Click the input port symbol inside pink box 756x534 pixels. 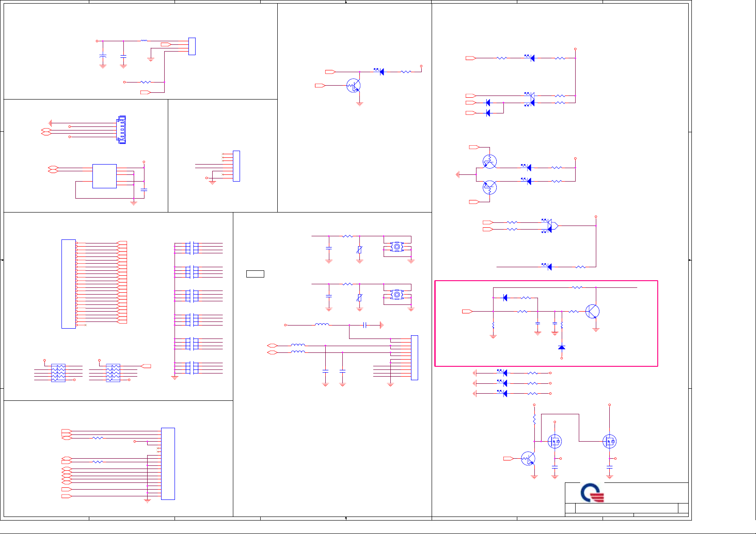[x=467, y=311]
